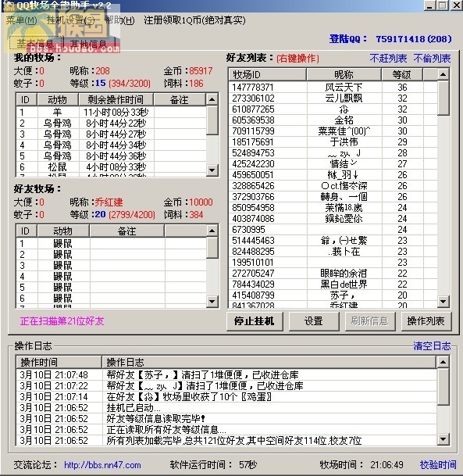Select friend row 199510101
Viewport: 463px width, 476px height.
[x=333, y=263]
